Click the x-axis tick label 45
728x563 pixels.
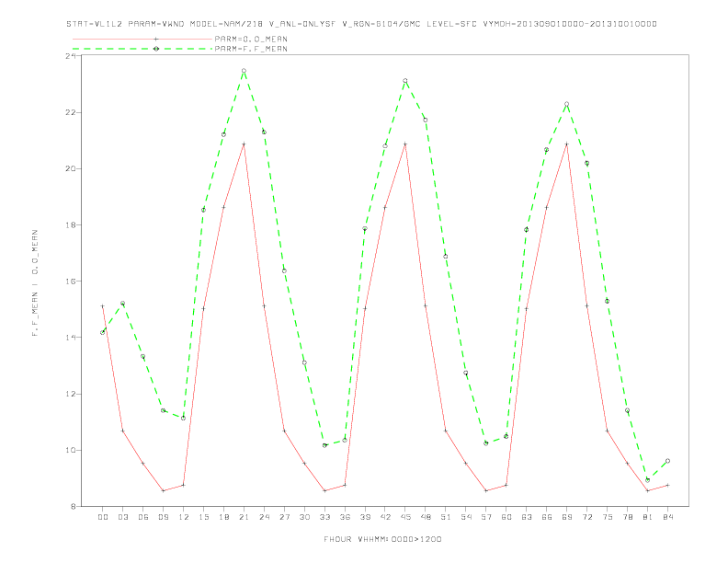coord(405,517)
